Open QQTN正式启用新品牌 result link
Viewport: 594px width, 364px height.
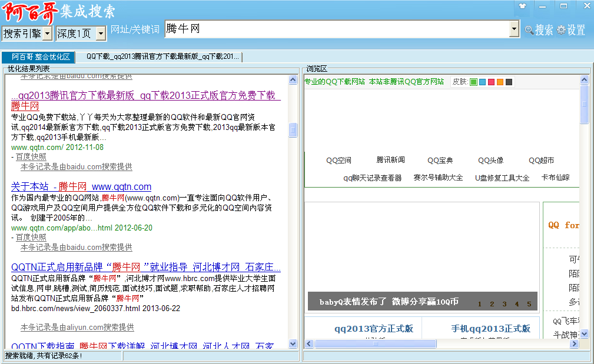(x=146, y=267)
